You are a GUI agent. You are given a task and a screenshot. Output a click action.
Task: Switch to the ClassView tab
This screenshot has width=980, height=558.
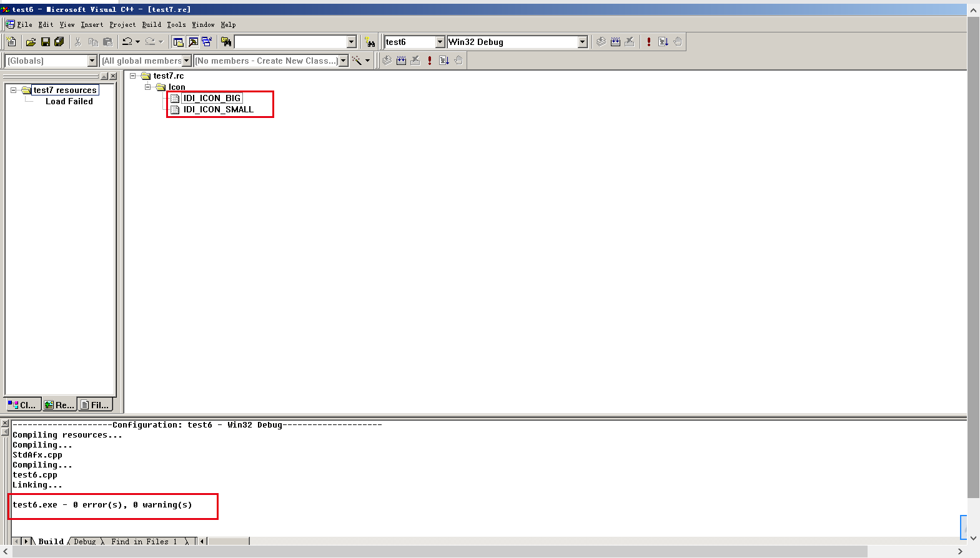pyautogui.click(x=23, y=404)
